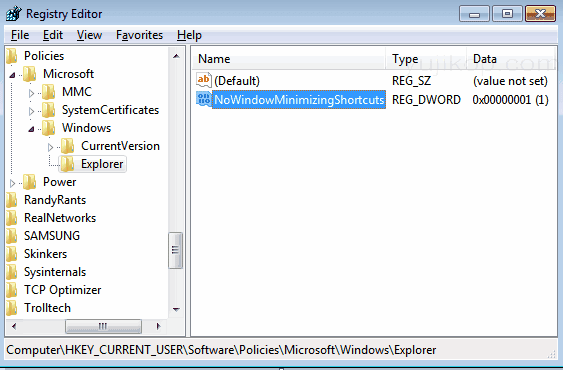Open the Edit menu
563x370 pixels.
pyautogui.click(x=53, y=35)
